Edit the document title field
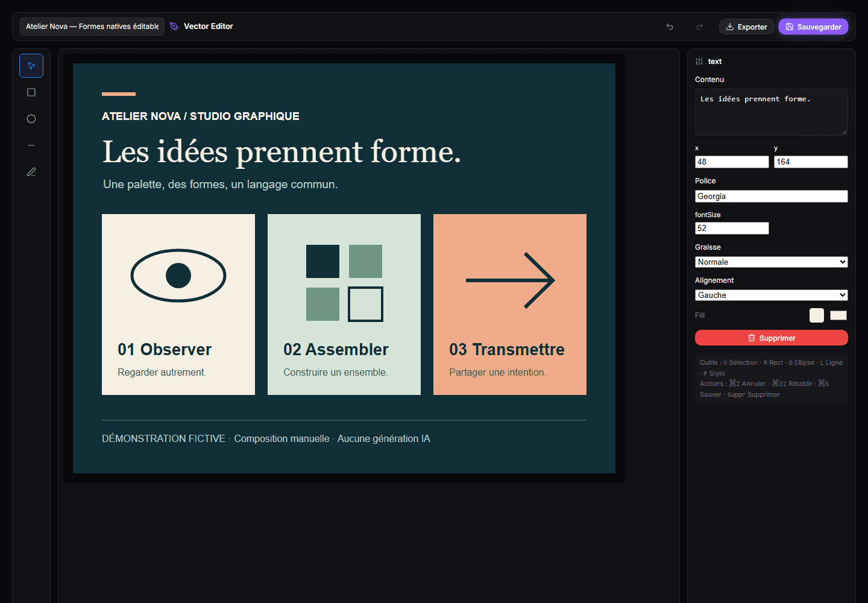 tap(92, 27)
